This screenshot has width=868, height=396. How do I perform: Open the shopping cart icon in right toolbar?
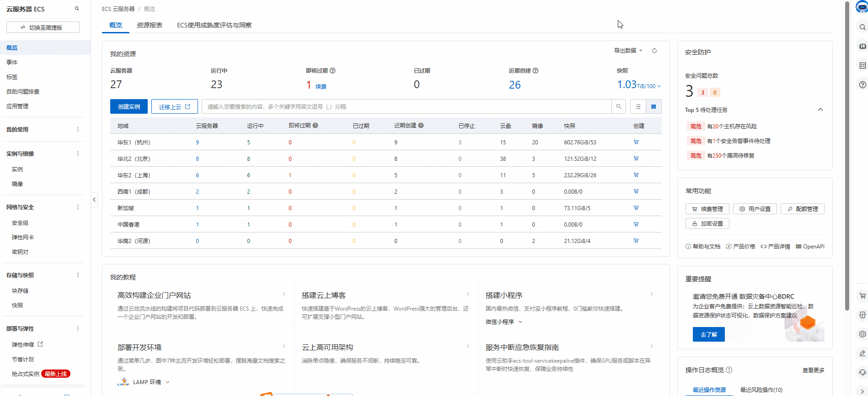click(x=862, y=296)
